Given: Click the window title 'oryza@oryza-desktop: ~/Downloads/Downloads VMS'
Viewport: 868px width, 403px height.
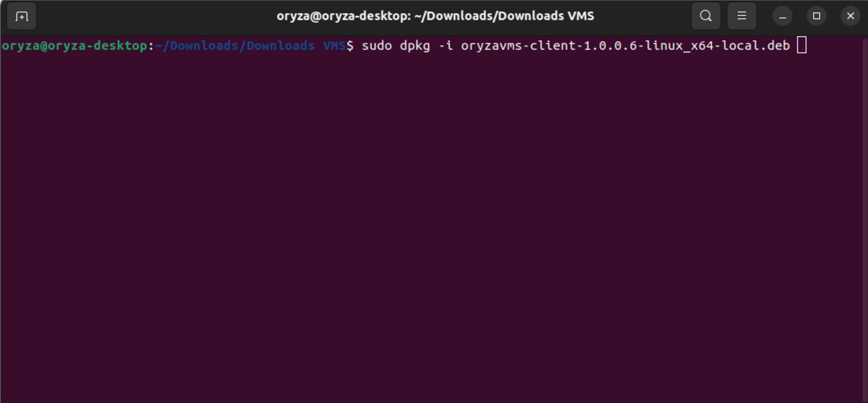Looking at the screenshot, I should tap(435, 16).
